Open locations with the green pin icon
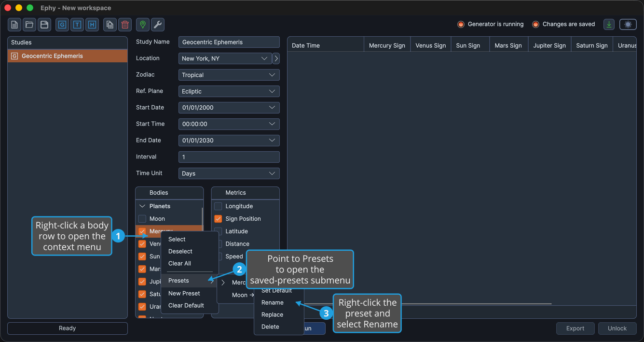The image size is (644, 342). tap(143, 25)
